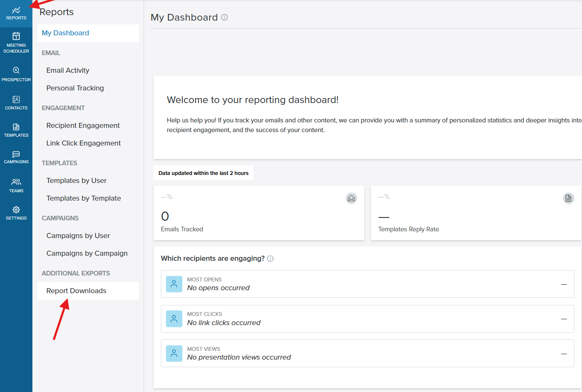The width and height of the screenshot is (582, 392).
Task: Click the Welcome to your reporting dashboard heading
Action: 253,100
